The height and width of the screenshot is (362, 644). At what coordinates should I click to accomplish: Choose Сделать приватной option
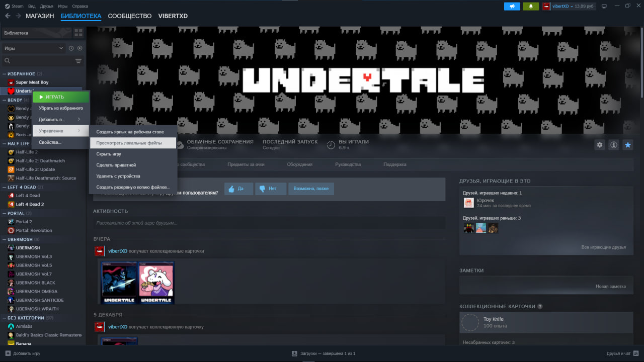pyautogui.click(x=133, y=165)
